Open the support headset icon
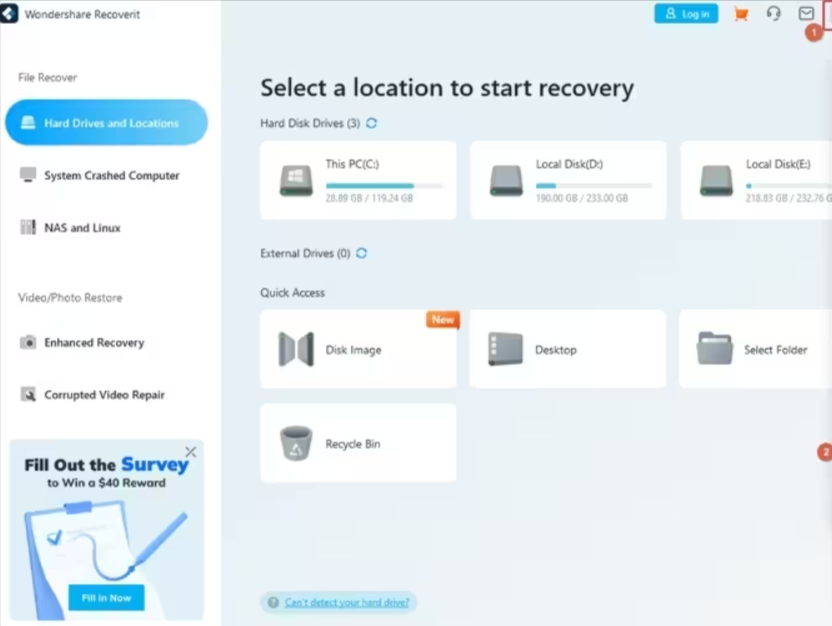This screenshot has height=626, width=832. 774,13
